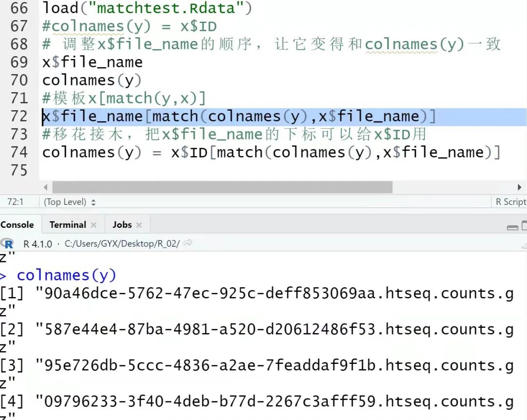Image resolution: width=527 pixels, height=420 pixels.
Task: Click the editor's left scroll arrow
Action: (x=46, y=187)
